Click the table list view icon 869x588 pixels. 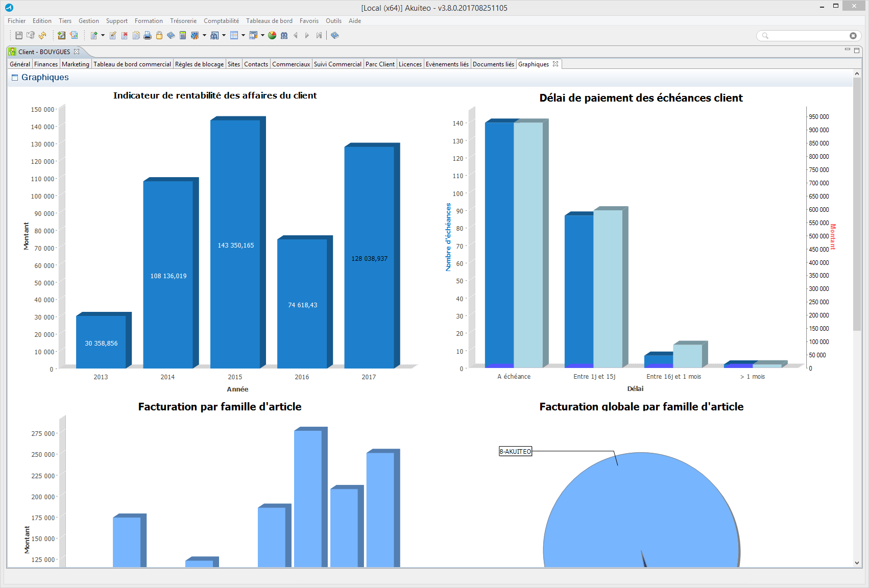click(234, 35)
